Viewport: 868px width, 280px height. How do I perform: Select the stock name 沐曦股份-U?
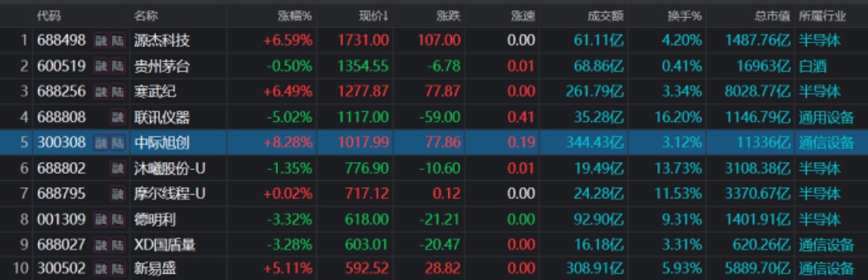coord(169,168)
